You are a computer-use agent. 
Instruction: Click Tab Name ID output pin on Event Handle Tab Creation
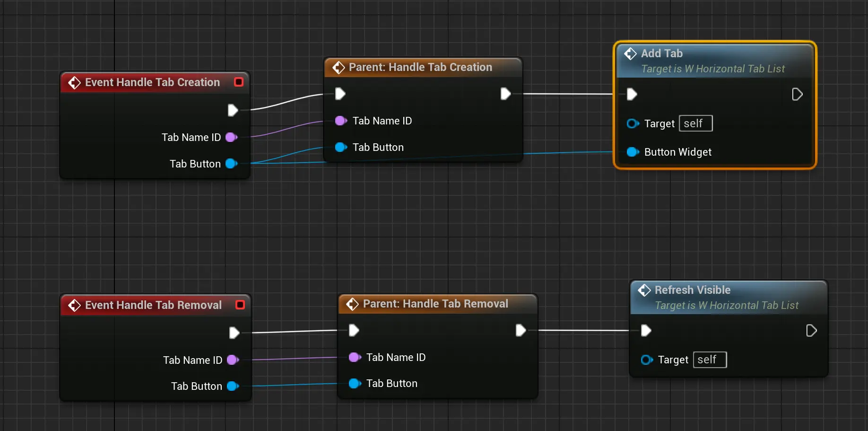pyautogui.click(x=231, y=137)
